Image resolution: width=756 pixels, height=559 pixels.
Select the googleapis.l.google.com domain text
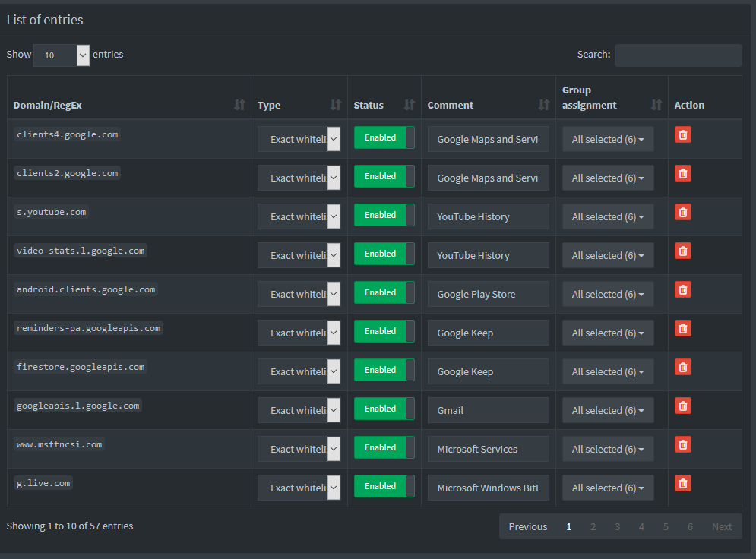pyautogui.click(x=77, y=406)
